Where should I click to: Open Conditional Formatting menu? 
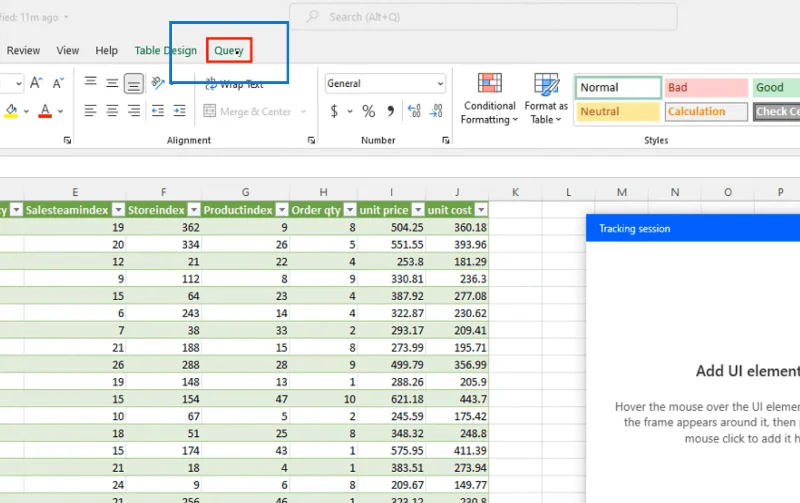pos(489,98)
